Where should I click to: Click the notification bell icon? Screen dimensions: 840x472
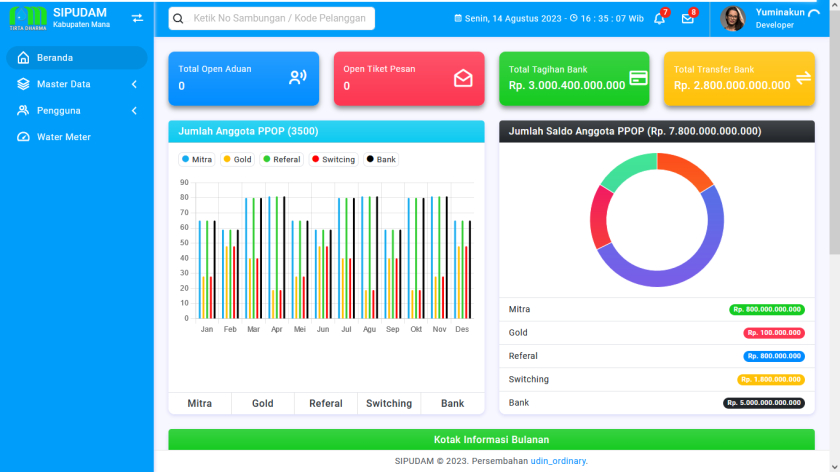pyautogui.click(x=659, y=19)
